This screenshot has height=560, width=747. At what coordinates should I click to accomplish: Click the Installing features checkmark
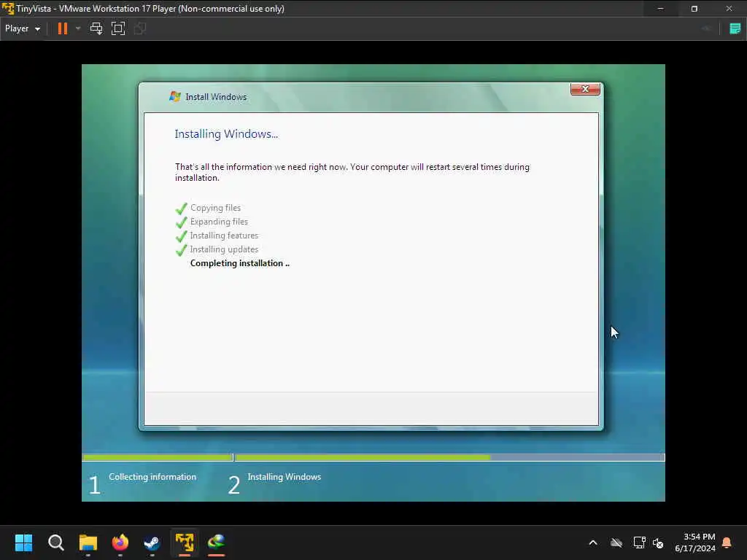pos(182,236)
